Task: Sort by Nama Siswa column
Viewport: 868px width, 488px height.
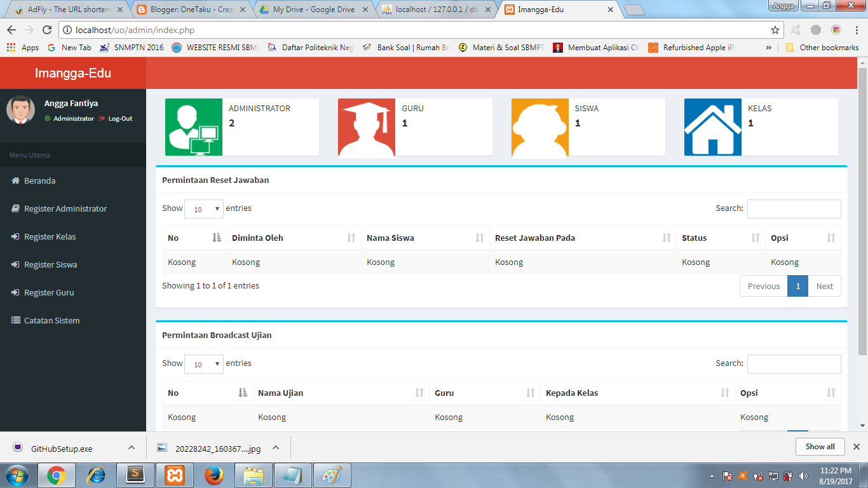Action: (x=426, y=238)
